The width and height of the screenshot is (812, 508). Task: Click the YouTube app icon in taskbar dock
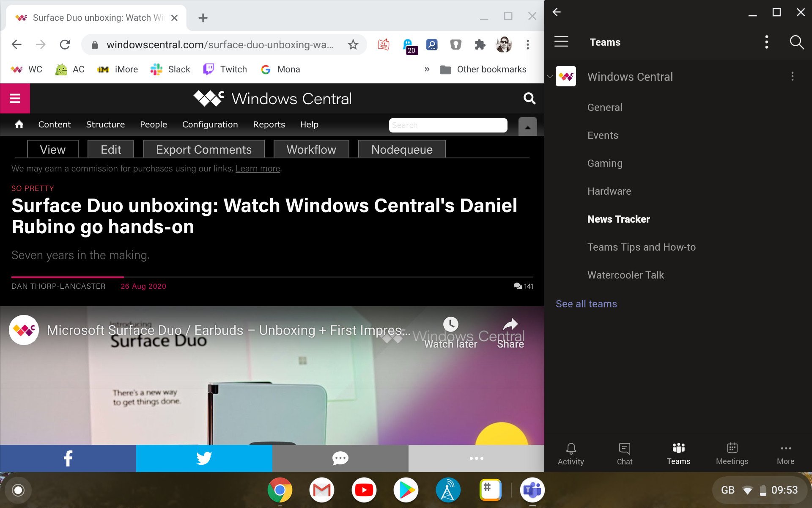[x=364, y=490]
